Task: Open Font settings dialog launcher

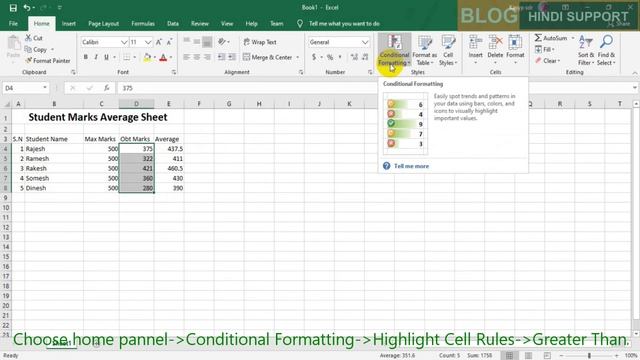Action: tap(174, 72)
